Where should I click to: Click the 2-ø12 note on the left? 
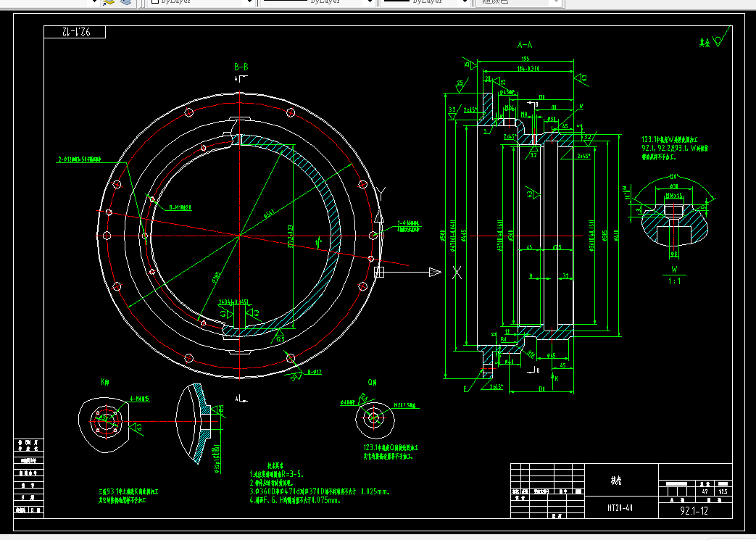[80, 159]
